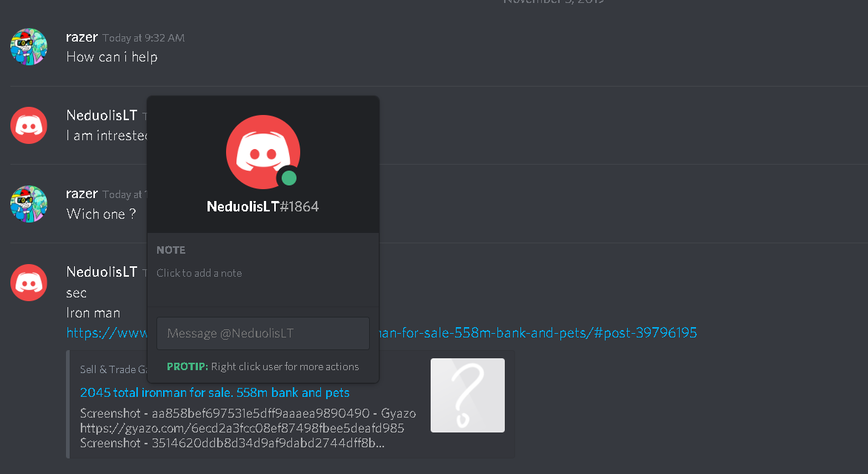868x474 pixels.
Task: Click the 'Sell & Trade' embed provider text
Action: click(113, 369)
